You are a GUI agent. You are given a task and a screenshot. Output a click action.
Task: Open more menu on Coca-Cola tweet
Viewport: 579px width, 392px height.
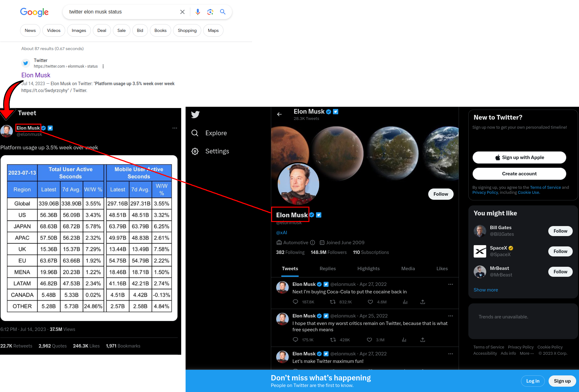coord(450,284)
